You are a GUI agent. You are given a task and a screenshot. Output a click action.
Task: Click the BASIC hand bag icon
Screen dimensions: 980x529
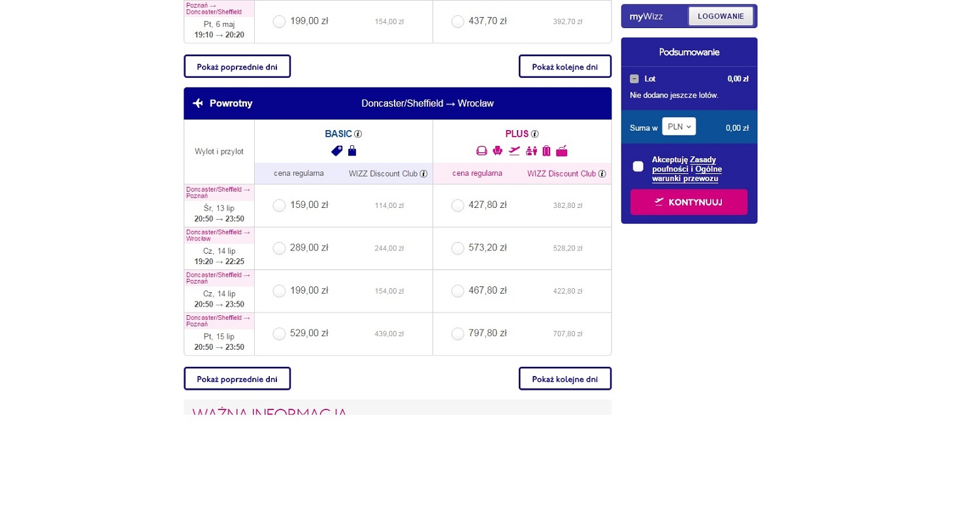point(352,151)
